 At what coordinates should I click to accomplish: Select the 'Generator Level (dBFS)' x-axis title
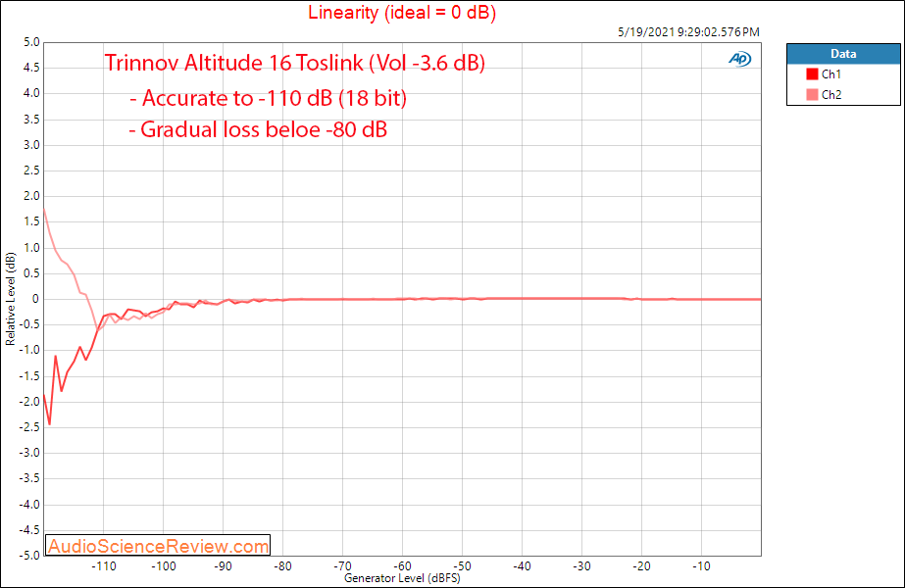point(402,578)
